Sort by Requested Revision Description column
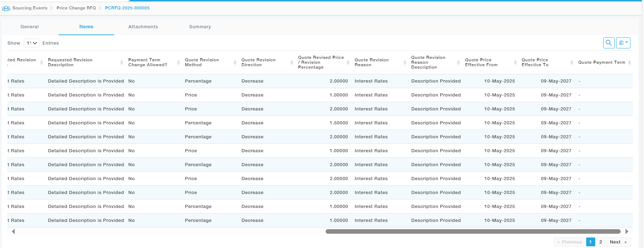Viewport: 644px width, 248px height. pyautogui.click(x=70, y=62)
